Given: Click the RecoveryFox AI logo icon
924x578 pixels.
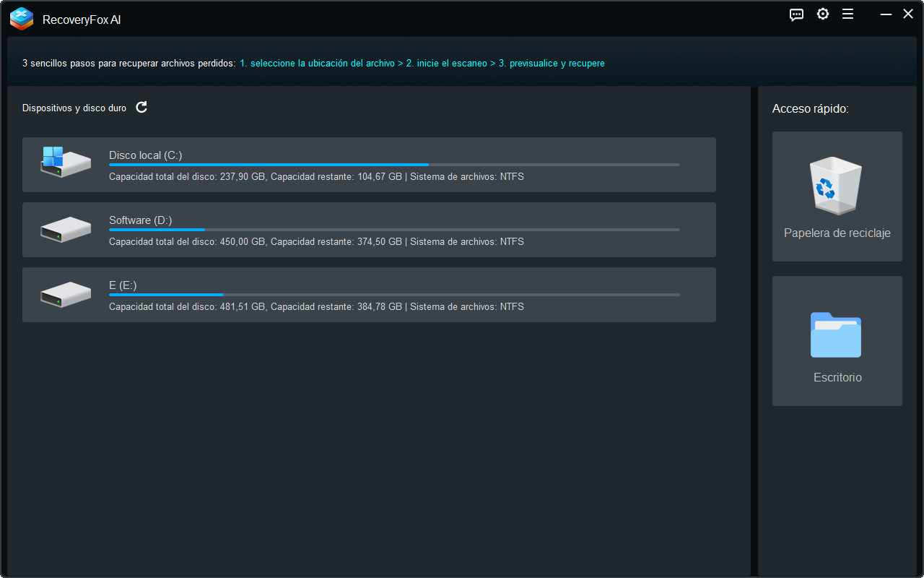Looking at the screenshot, I should 21,19.
